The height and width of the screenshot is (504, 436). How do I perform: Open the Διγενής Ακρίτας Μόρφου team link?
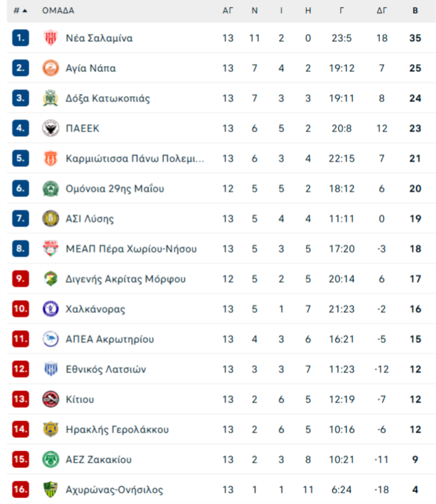pos(125,279)
